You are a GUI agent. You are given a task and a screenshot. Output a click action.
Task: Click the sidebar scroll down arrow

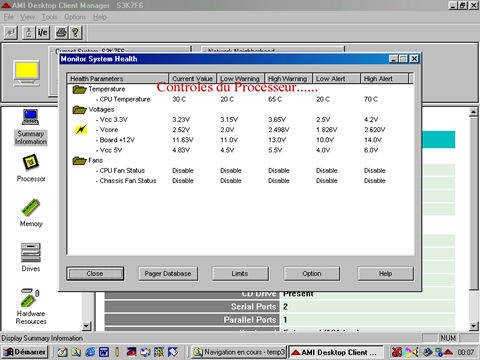pos(86,326)
